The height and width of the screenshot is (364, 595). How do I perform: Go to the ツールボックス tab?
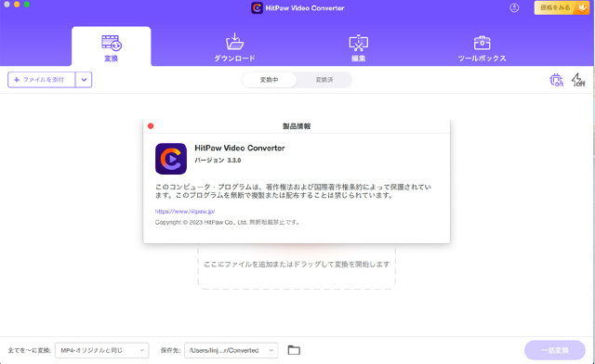482,48
